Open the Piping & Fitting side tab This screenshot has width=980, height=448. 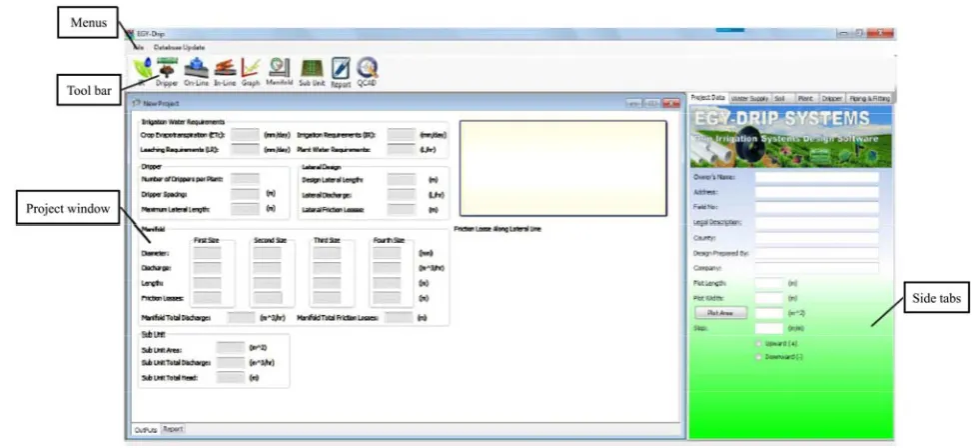[869, 99]
